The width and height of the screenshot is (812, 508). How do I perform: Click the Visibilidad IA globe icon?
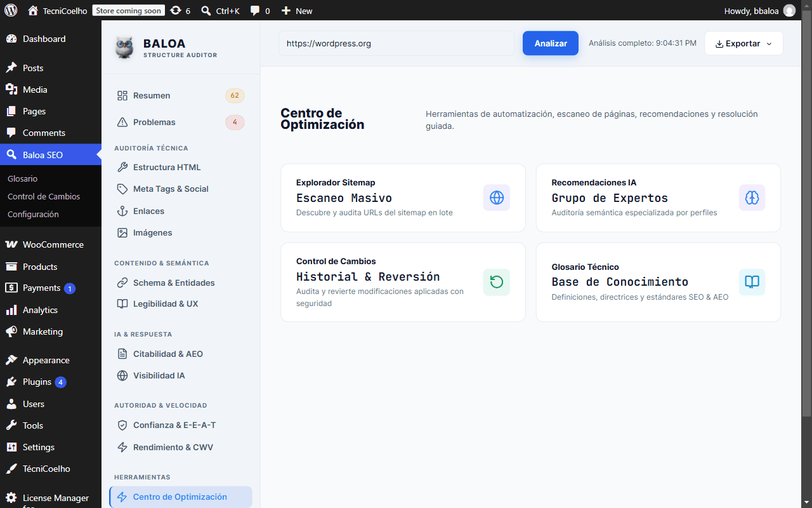[122, 375]
